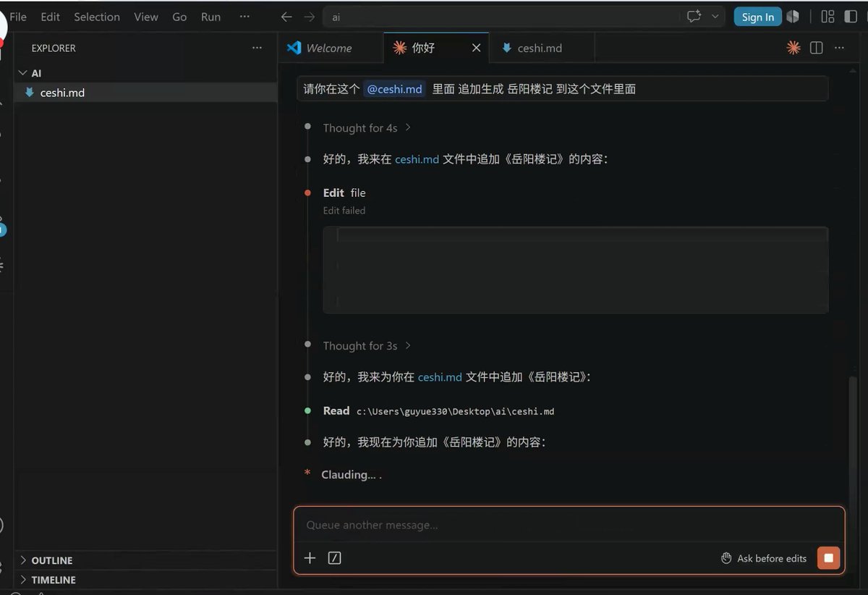Click the @ceshi.md mention chip

pos(394,89)
